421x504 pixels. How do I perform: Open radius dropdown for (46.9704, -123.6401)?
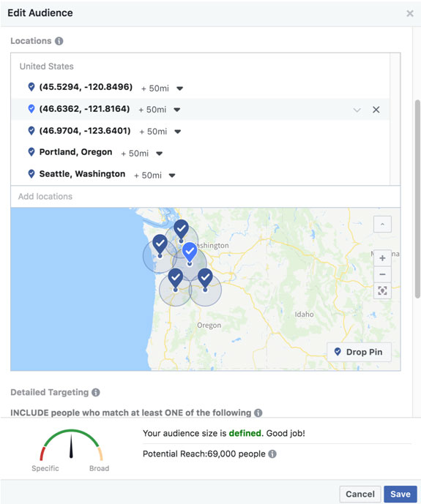click(x=177, y=132)
